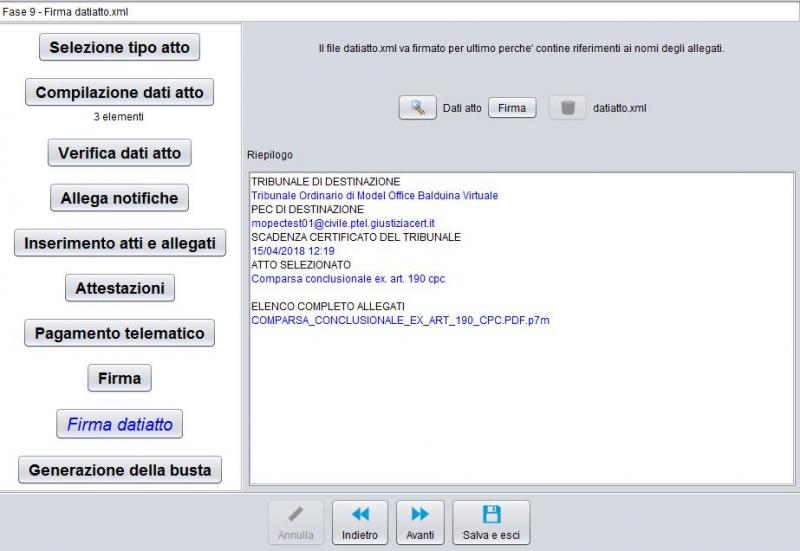
Task: Click the Salva e esci floppy disk button
Action: [491, 522]
